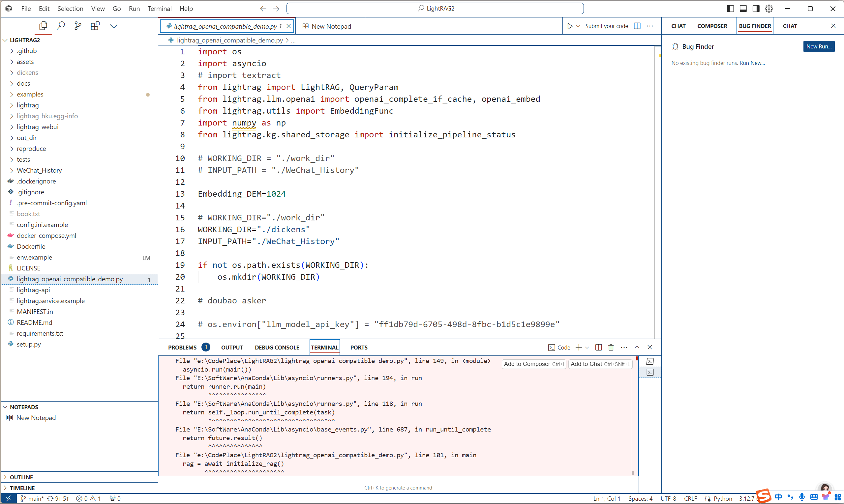Open the Extensions view icon
The height and width of the screenshot is (504, 844).
click(95, 26)
